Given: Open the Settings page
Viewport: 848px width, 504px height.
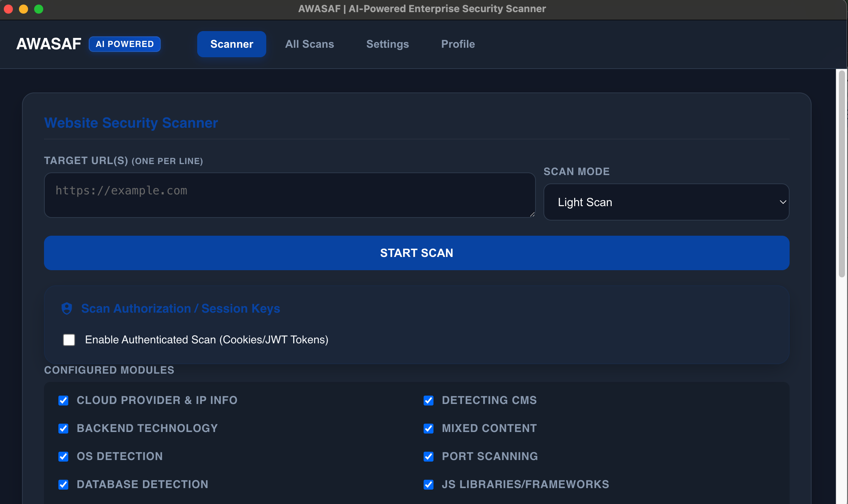Looking at the screenshot, I should point(387,44).
